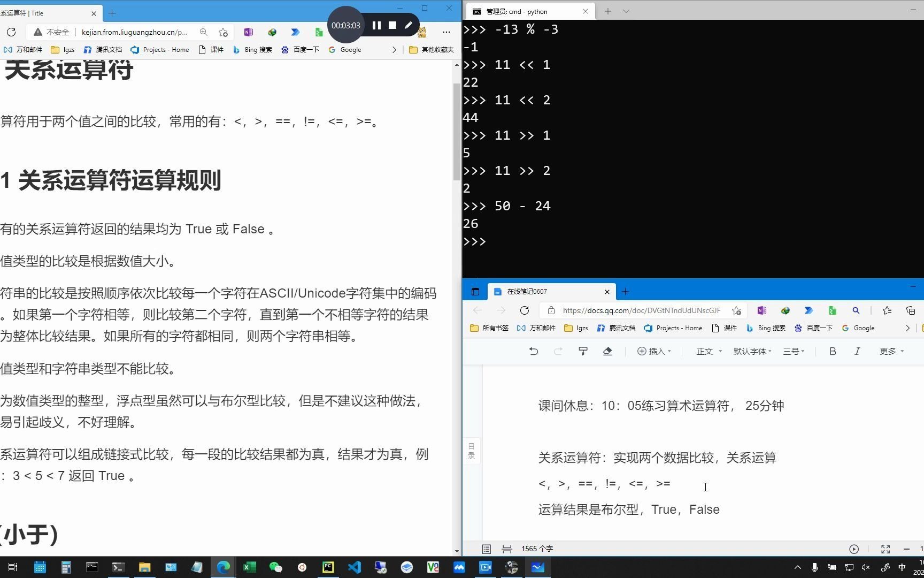Toggle bold formatting in the docs toolbar

tap(832, 351)
